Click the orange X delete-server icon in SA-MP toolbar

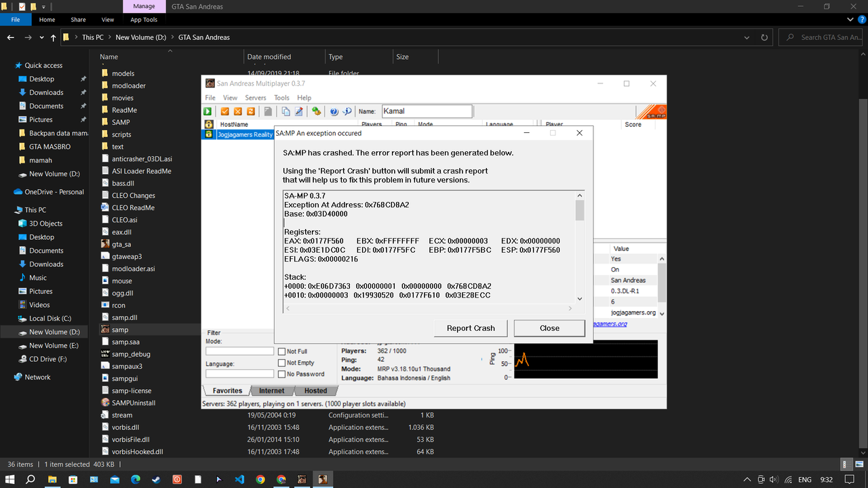click(x=238, y=111)
